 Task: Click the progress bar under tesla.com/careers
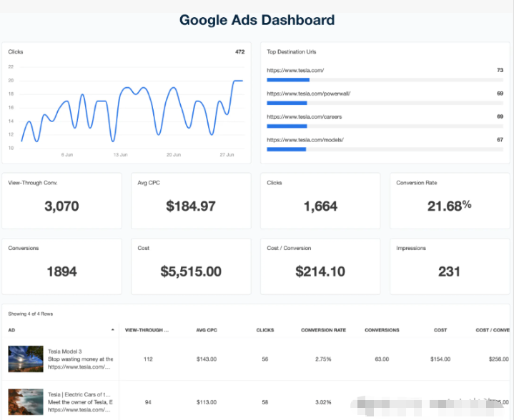pos(385,126)
